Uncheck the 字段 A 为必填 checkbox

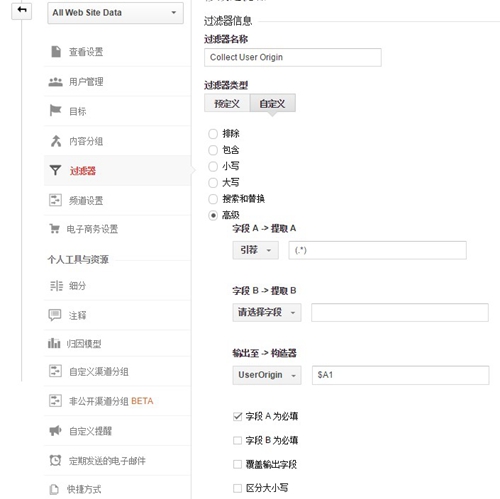click(x=237, y=416)
